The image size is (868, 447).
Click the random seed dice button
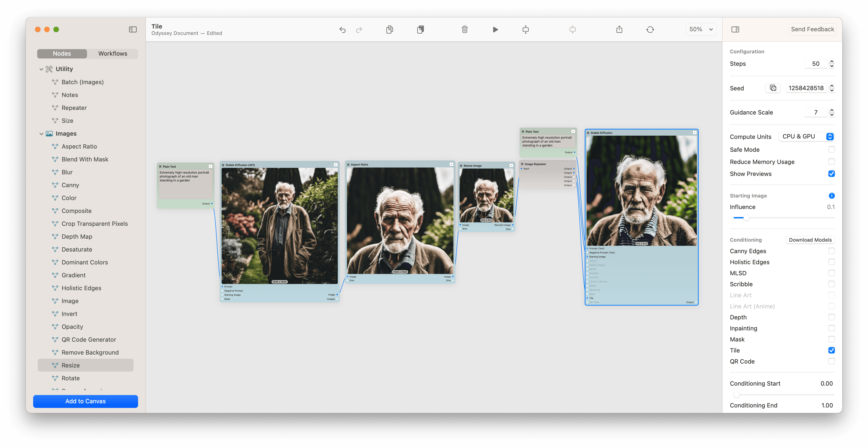[773, 88]
